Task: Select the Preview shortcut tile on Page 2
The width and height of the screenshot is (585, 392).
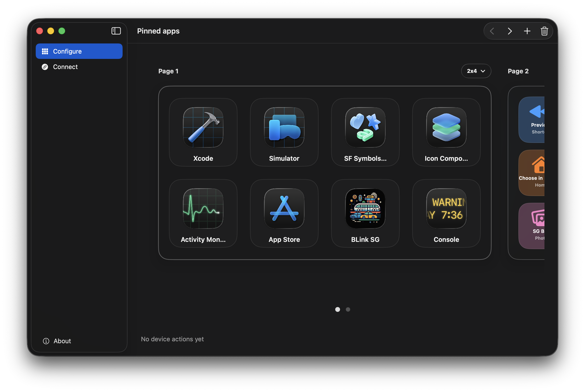Action: coord(531,119)
